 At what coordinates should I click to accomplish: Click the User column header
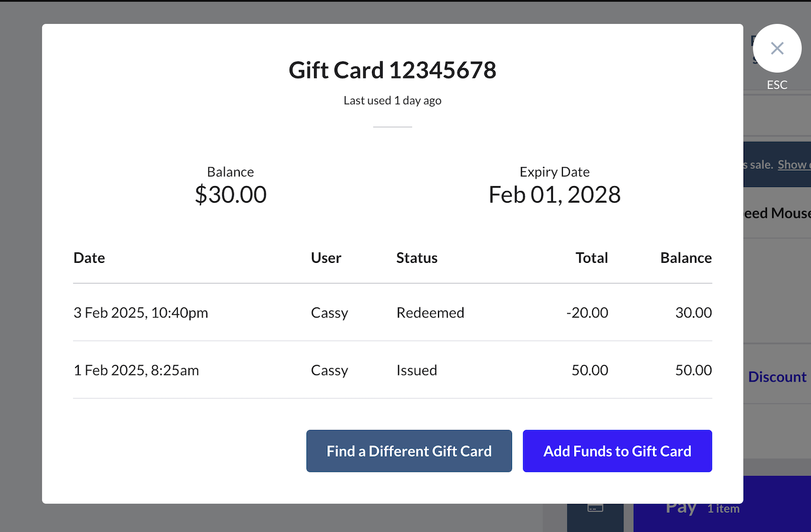pyautogui.click(x=326, y=258)
